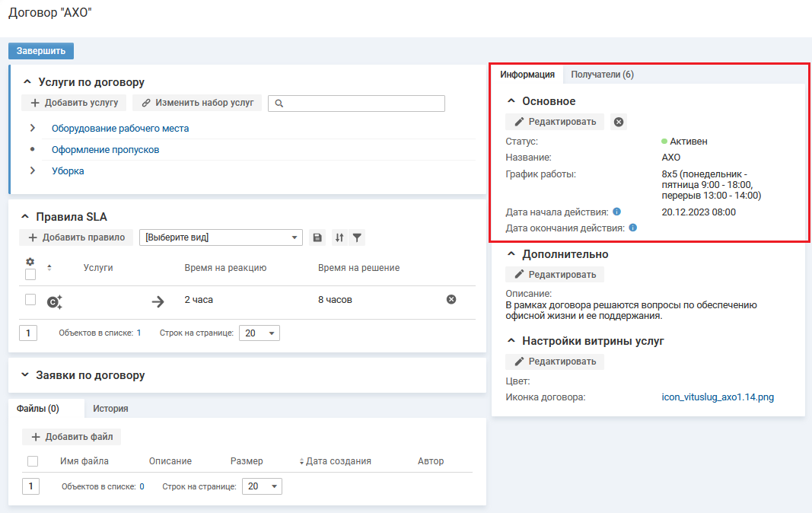The height and width of the screenshot is (513, 812).
Task: Toggle select-all checkbox in SLA rules header
Action: pos(30,275)
